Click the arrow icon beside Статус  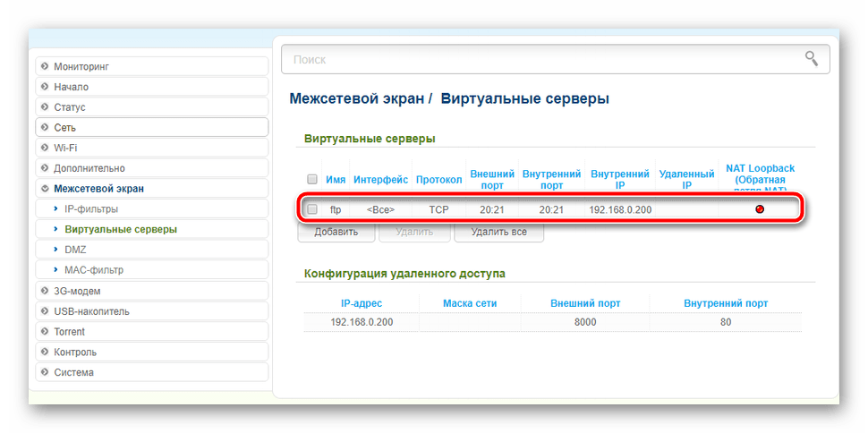click(x=45, y=107)
